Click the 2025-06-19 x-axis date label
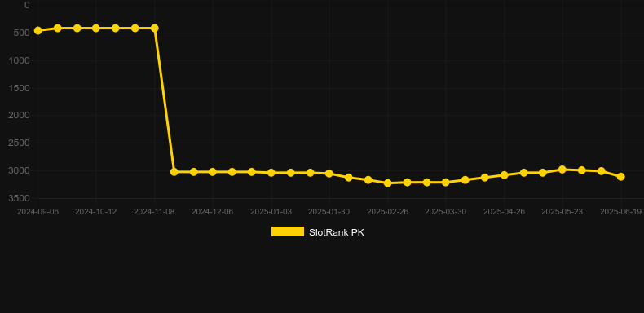Viewport: 644px width, 313px height. pyautogui.click(x=620, y=212)
